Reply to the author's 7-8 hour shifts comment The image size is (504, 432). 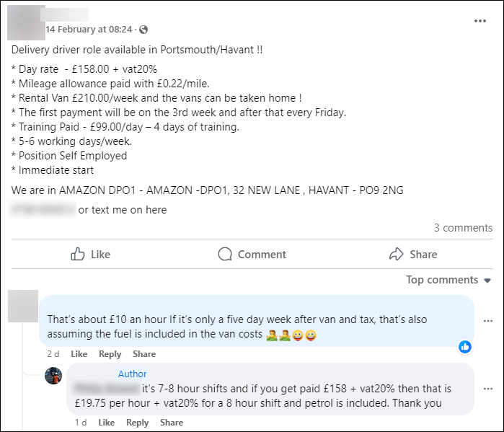pos(137,423)
